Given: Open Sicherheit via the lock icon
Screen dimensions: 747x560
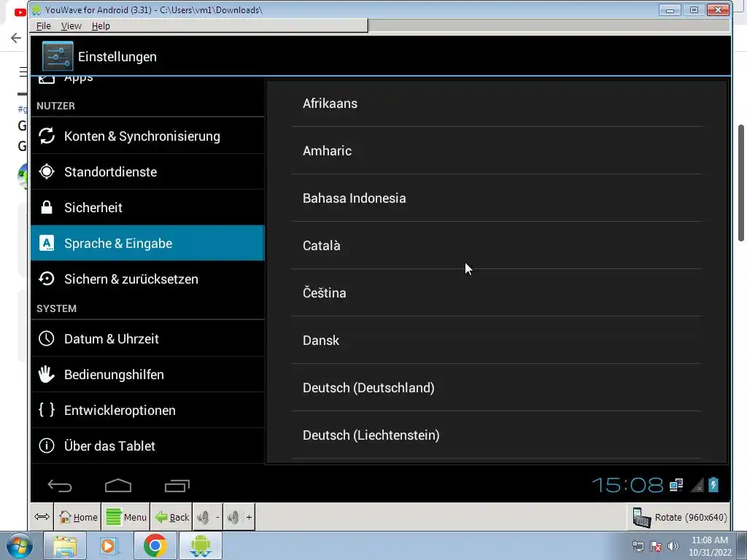Looking at the screenshot, I should 47,207.
